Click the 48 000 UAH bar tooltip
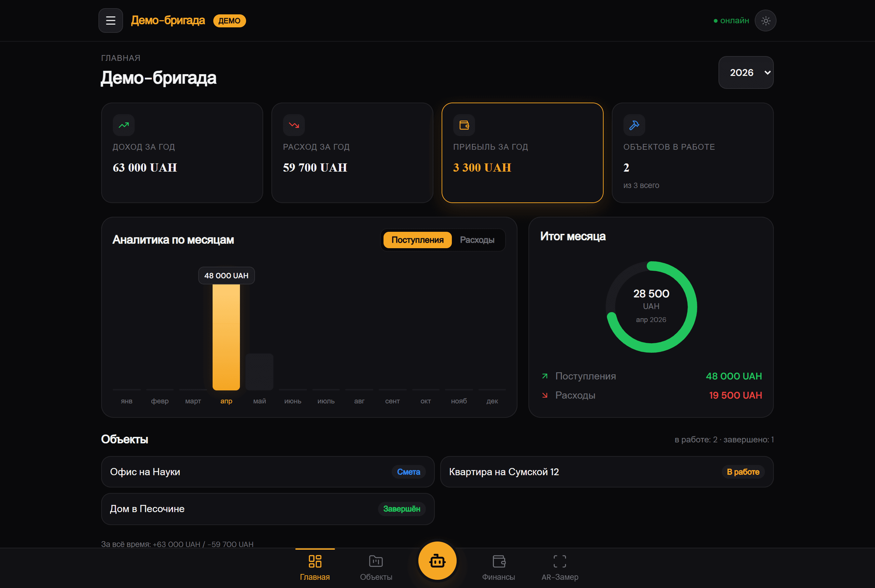 coord(226,276)
